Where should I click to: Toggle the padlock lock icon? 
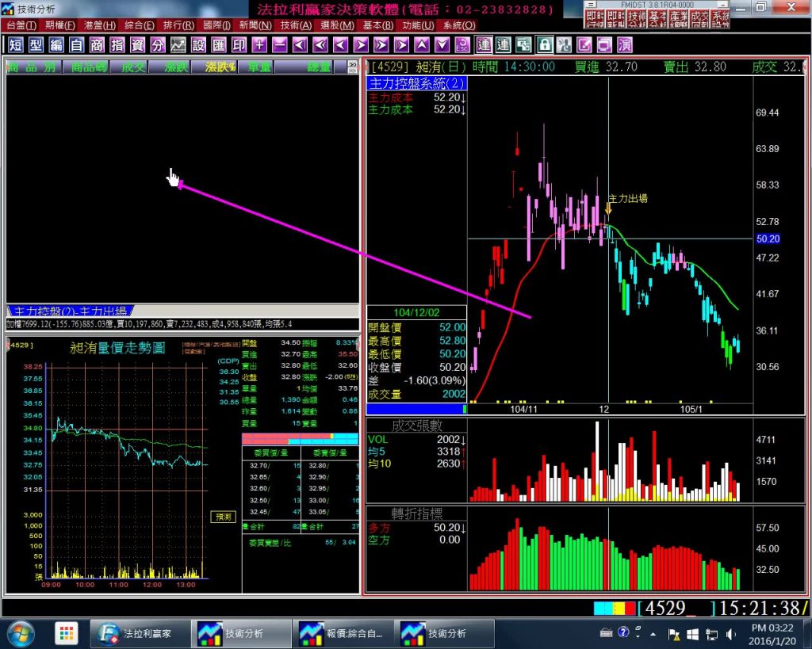pos(545,44)
